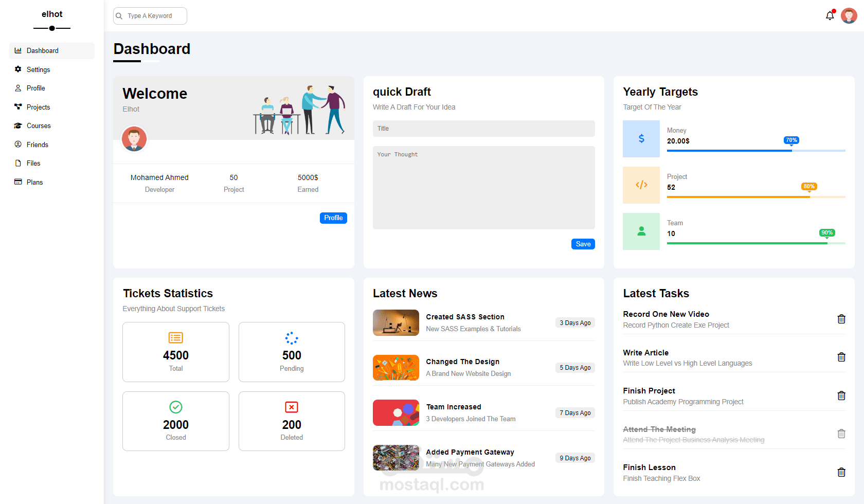Click the Friends sidebar icon

pos(17,144)
